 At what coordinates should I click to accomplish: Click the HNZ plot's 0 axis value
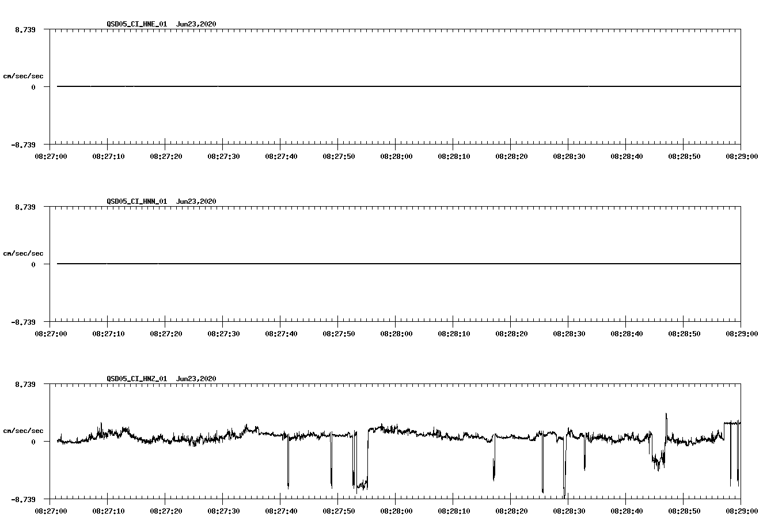[33, 442]
